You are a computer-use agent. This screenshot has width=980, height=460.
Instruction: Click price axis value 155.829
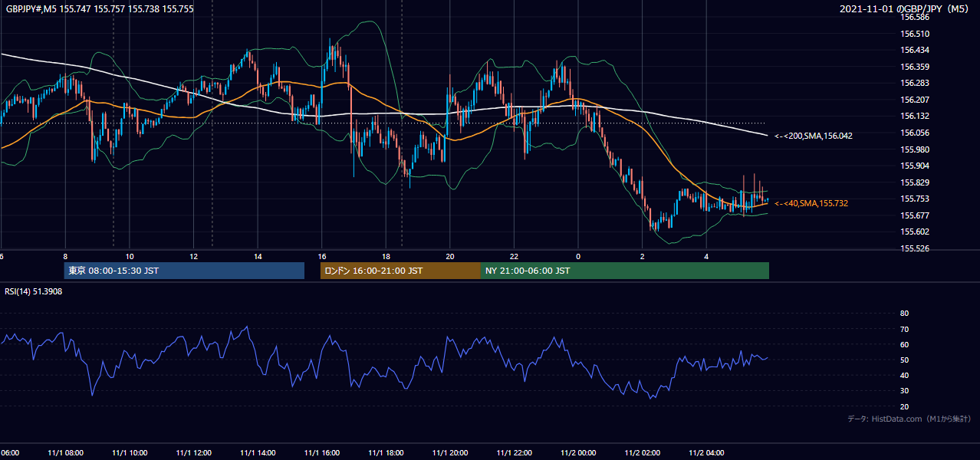914,182
